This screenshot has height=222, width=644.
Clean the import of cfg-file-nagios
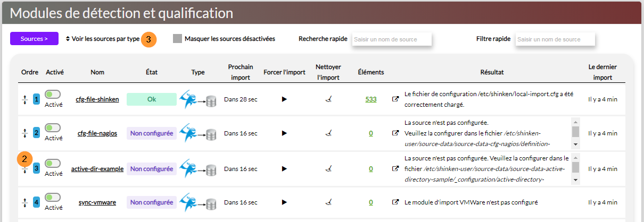(x=329, y=134)
